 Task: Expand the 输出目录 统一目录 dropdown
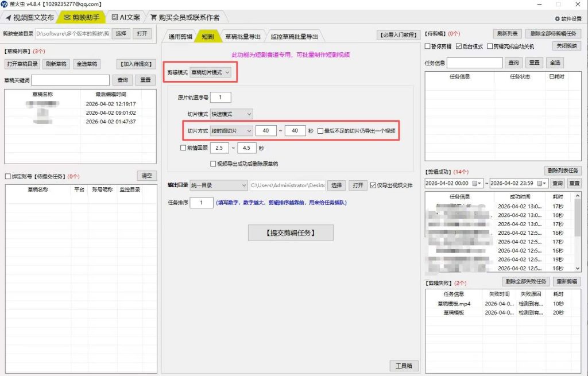pyautogui.click(x=219, y=185)
